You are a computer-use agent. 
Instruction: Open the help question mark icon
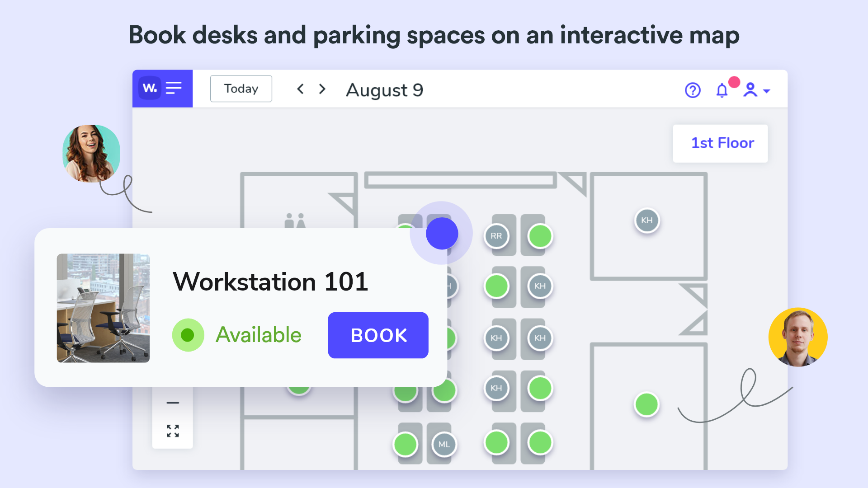coord(692,90)
